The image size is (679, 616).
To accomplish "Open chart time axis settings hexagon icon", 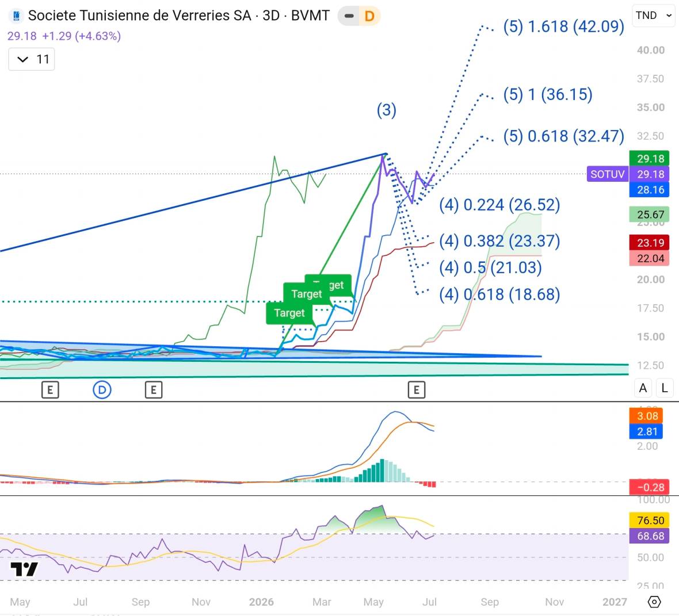I will [x=654, y=602].
